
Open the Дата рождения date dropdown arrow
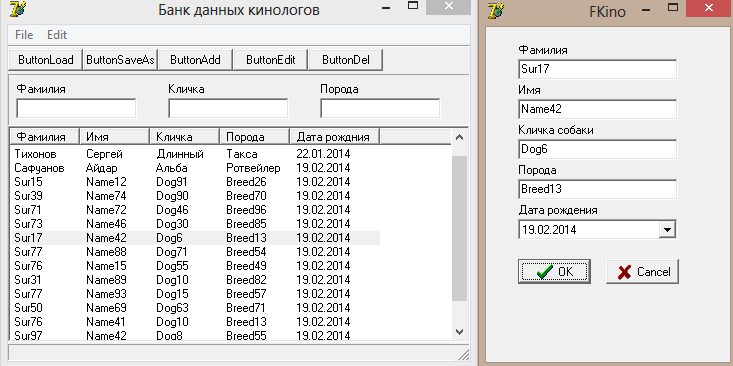[x=667, y=230]
